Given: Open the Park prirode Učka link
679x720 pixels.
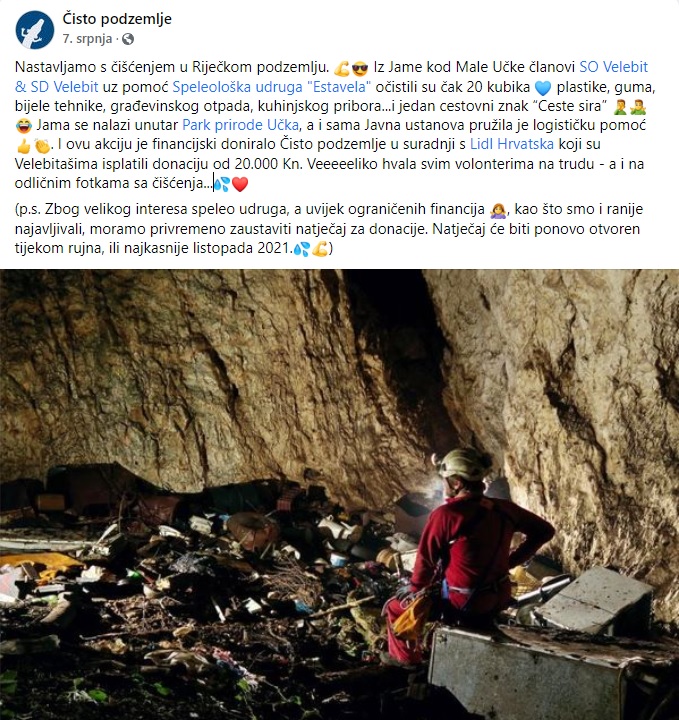Looking at the screenshot, I should coord(241,125).
